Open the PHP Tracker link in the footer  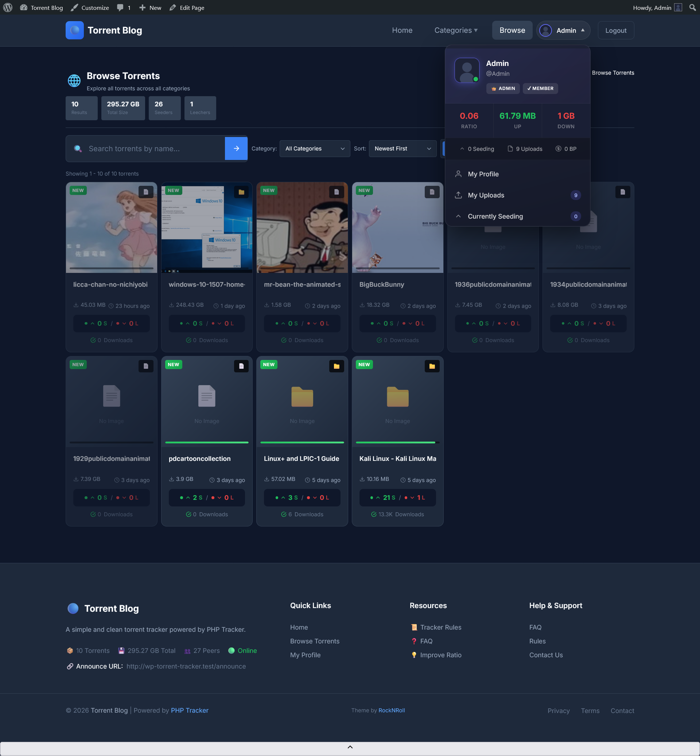189,710
